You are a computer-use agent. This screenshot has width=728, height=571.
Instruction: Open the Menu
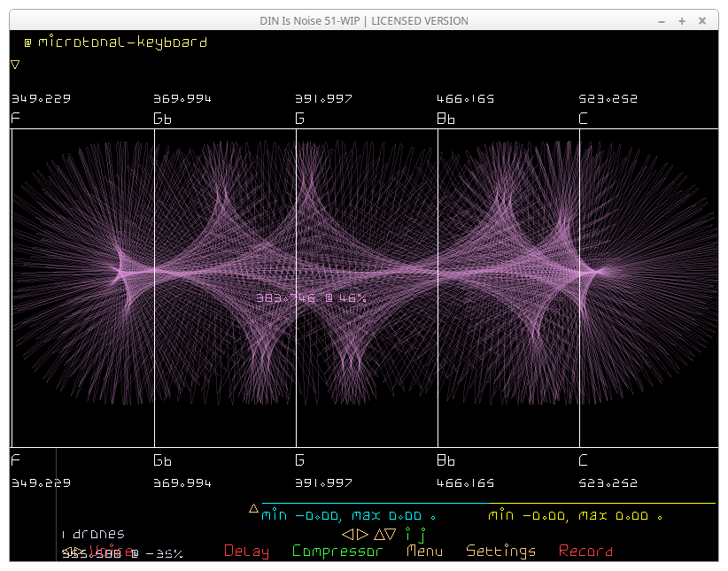(x=424, y=551)
